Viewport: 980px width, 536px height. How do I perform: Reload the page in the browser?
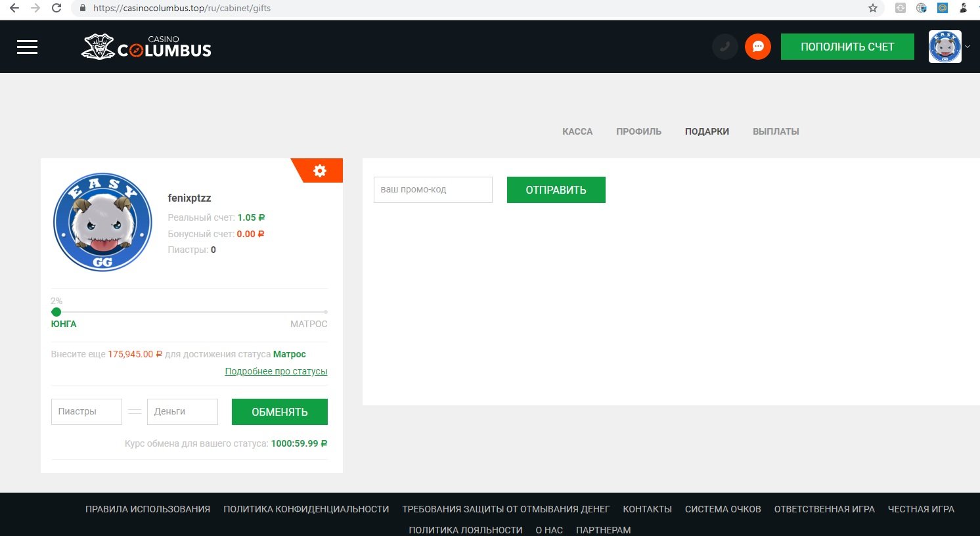[56, 9]
